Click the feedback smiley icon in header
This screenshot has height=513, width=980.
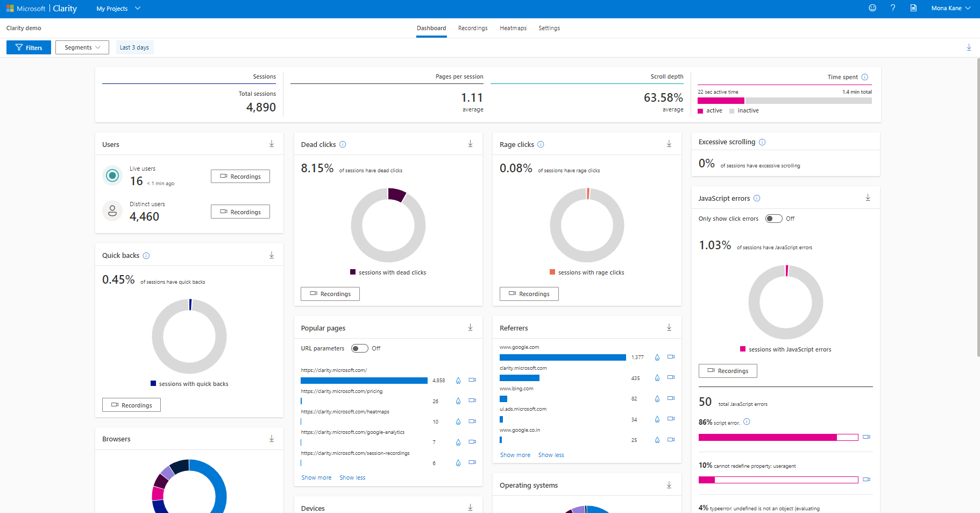coord(872,8)
